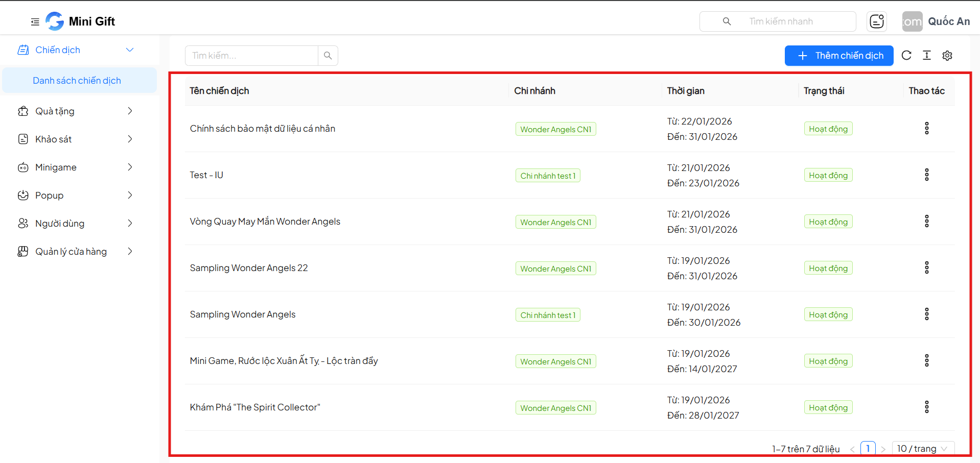980x463 pixels.
Task: Open the Quà tặng menu
Action: (x=79, y=111)
